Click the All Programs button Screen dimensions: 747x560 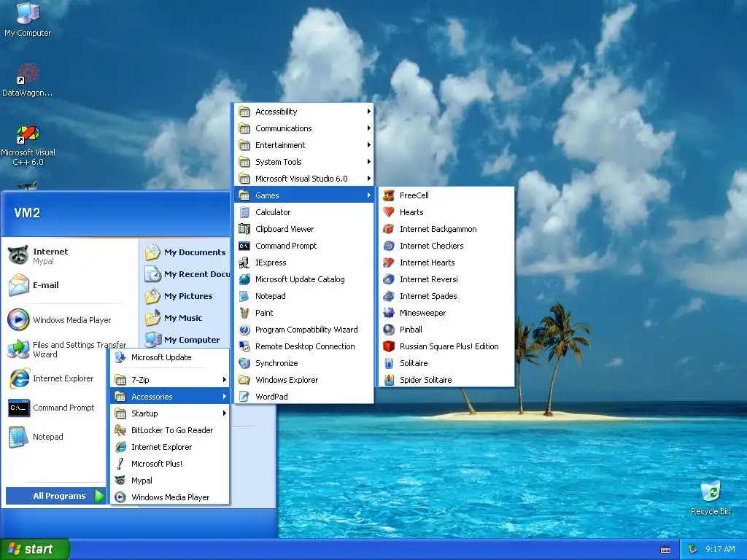[x=55, y=496]
